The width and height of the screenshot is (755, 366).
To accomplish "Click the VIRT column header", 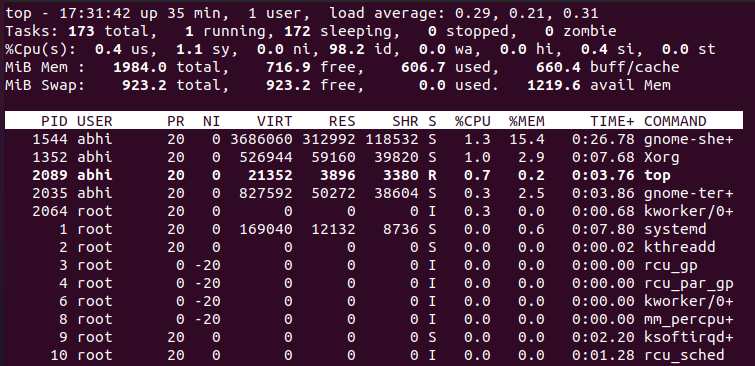I will coord(274,121).
